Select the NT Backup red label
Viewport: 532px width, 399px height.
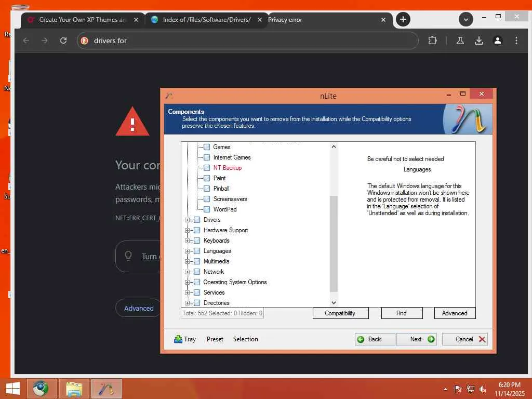click(228, 168)
